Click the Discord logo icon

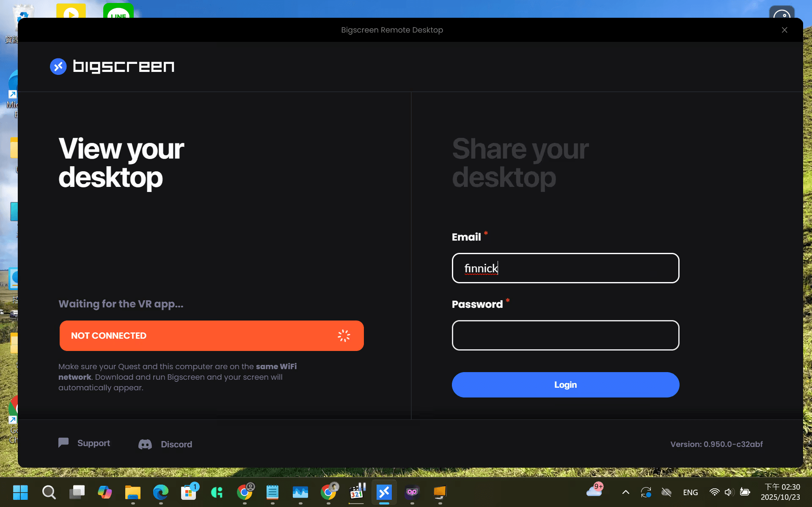click(x=145, y=444)
